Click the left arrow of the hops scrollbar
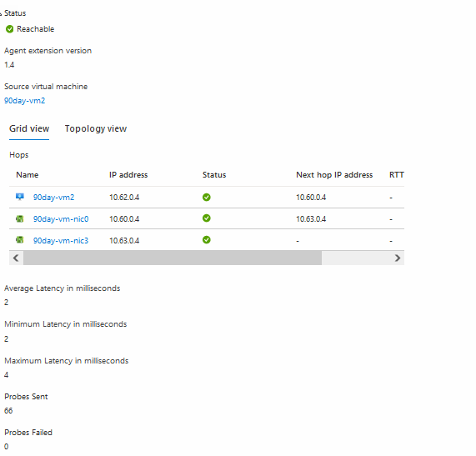 16,258
